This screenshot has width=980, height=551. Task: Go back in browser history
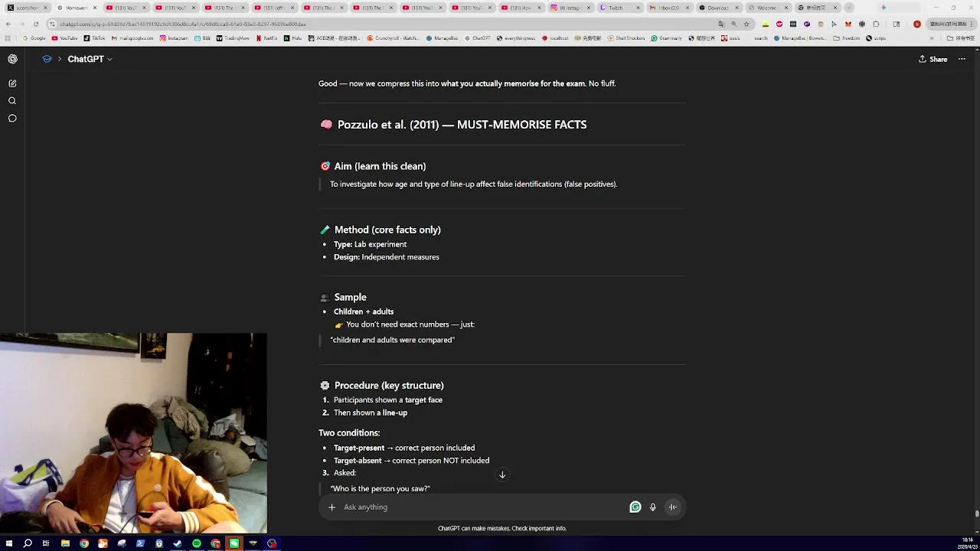coord(8,24)
